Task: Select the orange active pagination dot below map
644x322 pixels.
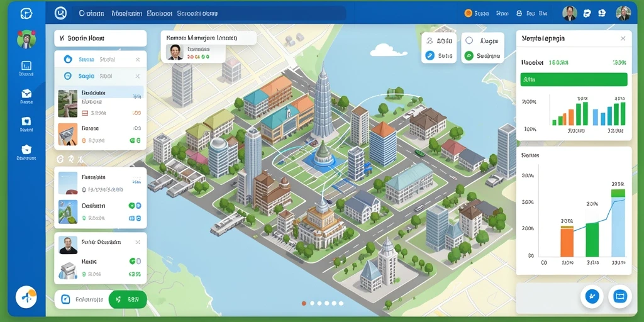Action: (x=304, y=303)
